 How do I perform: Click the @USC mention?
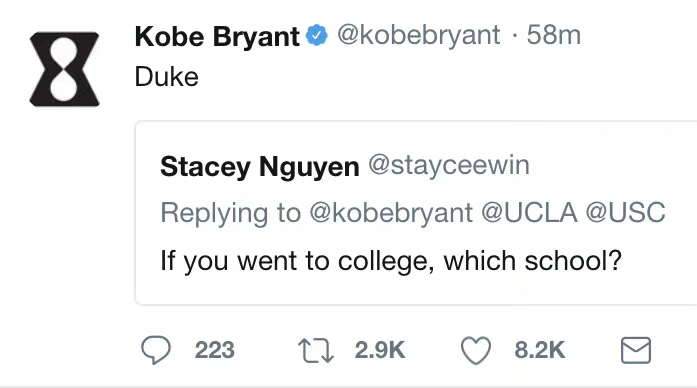pyautogui.click(x=625, y=212)
